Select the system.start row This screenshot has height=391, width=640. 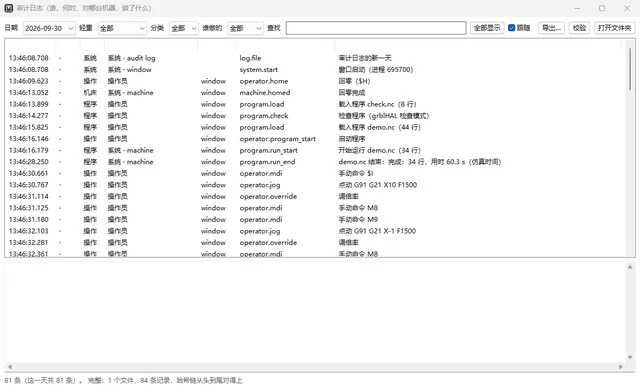314,69
